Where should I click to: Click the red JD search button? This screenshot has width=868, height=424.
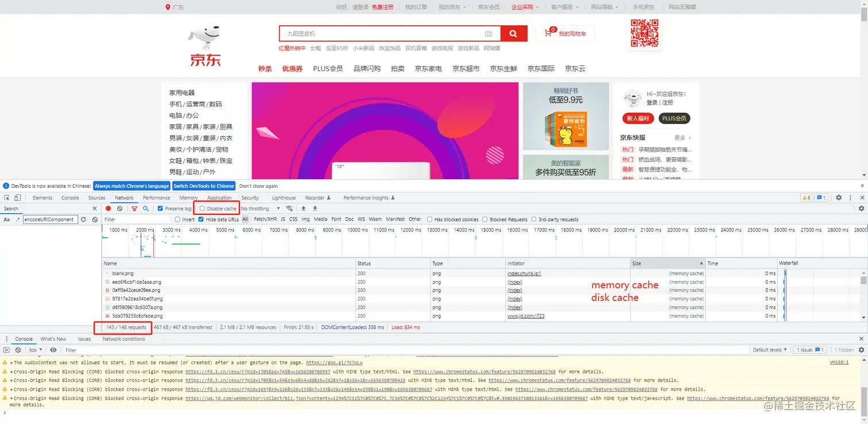[514, 34]
